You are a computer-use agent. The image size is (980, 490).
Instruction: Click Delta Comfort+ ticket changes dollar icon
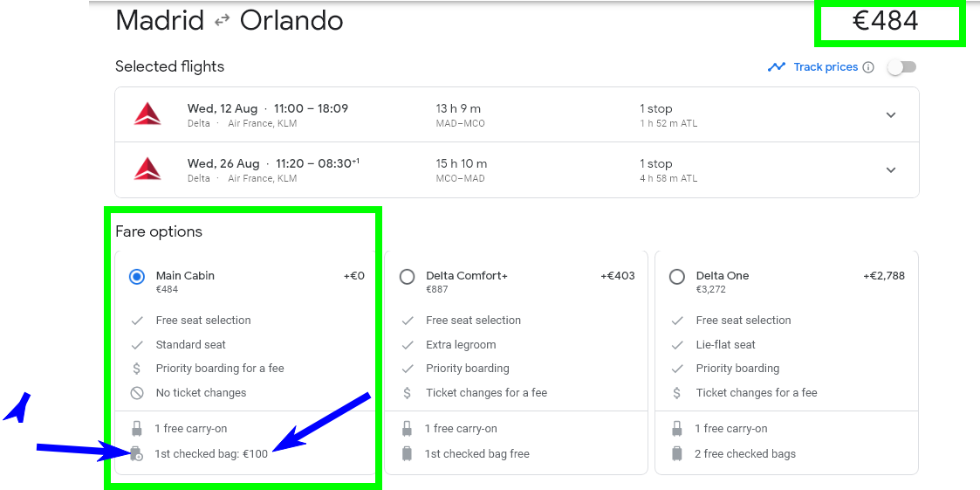pos(407,393)
